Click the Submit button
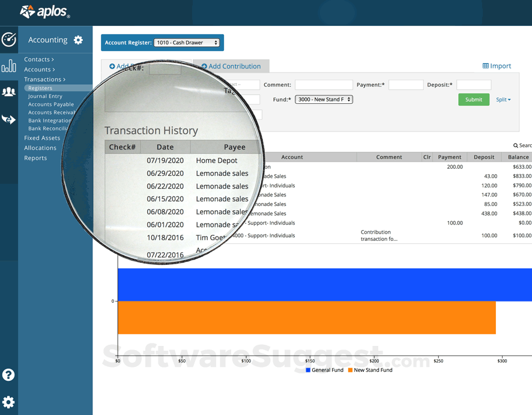The image size is (532, 415). 473,99
